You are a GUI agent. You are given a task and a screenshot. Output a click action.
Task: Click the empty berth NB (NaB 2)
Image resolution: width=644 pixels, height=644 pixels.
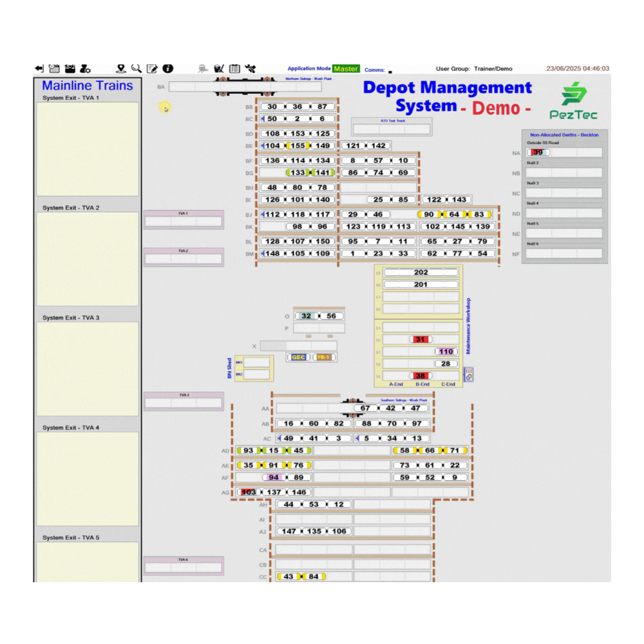click(x=564, y=173)
